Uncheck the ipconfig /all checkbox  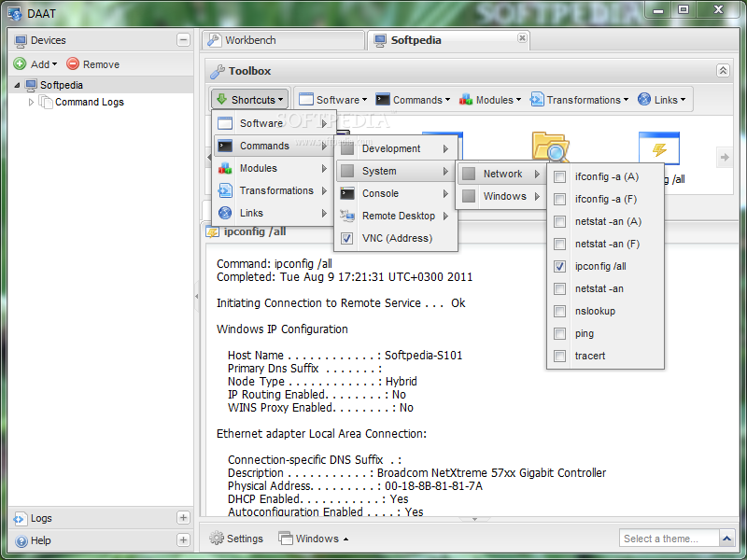pyautogui.click(x=559, y=266)
